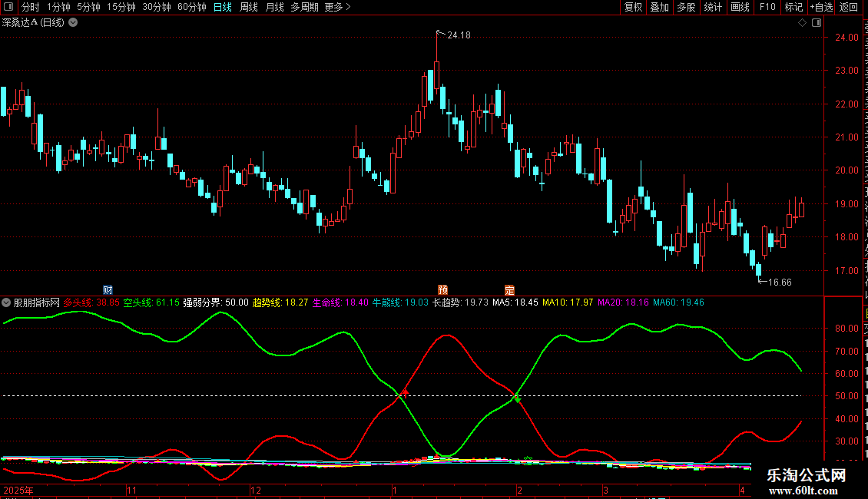
Task: Switch to 月线 monthly chart
Action: (x=274, y=7)
